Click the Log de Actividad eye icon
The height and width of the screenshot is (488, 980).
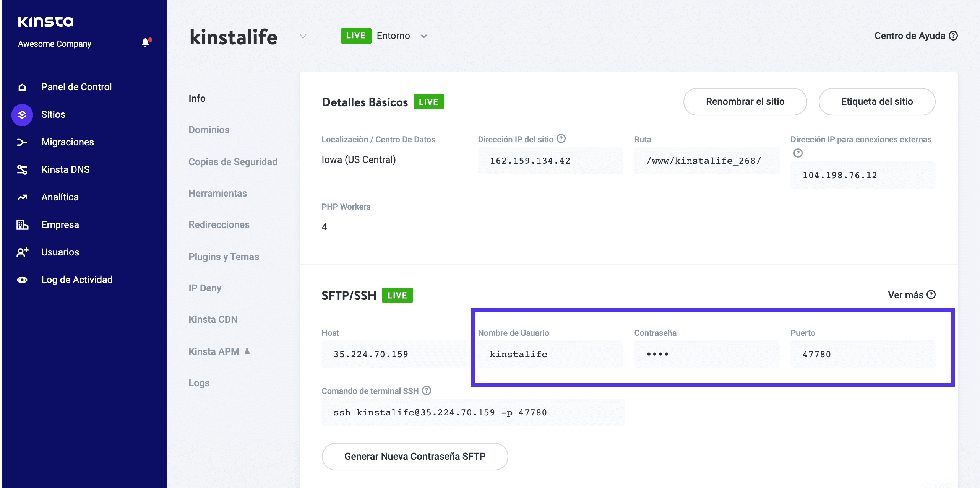pos(22,280)
